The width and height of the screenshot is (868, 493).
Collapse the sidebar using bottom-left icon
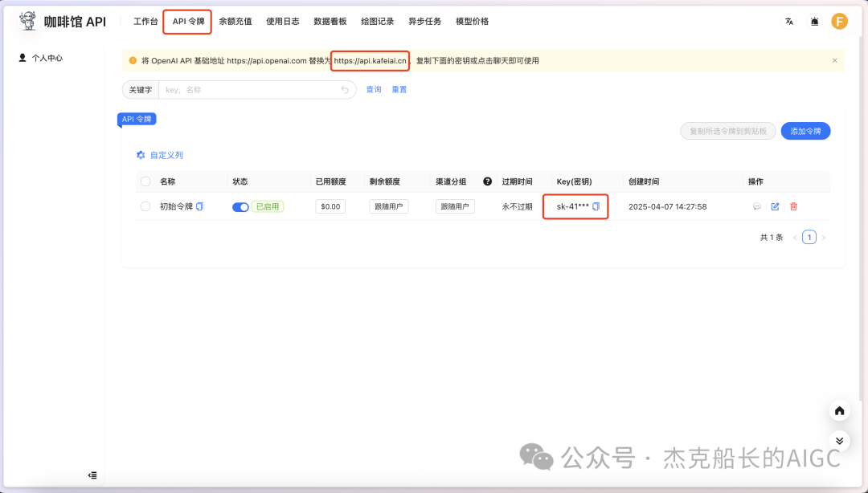pyautogui.click(x=92, y=475)
